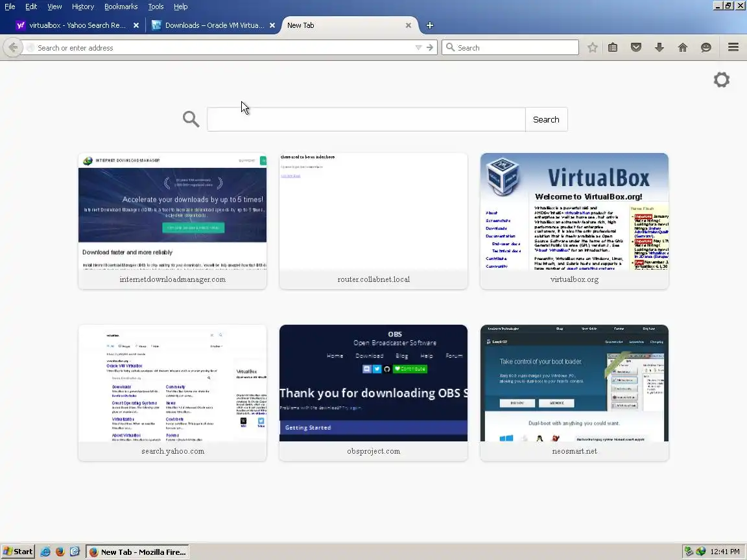Open the Hello chat bubble icon
Image resolution: width=747 pixels, height=560 pixels.
click(x=706, y=47)
